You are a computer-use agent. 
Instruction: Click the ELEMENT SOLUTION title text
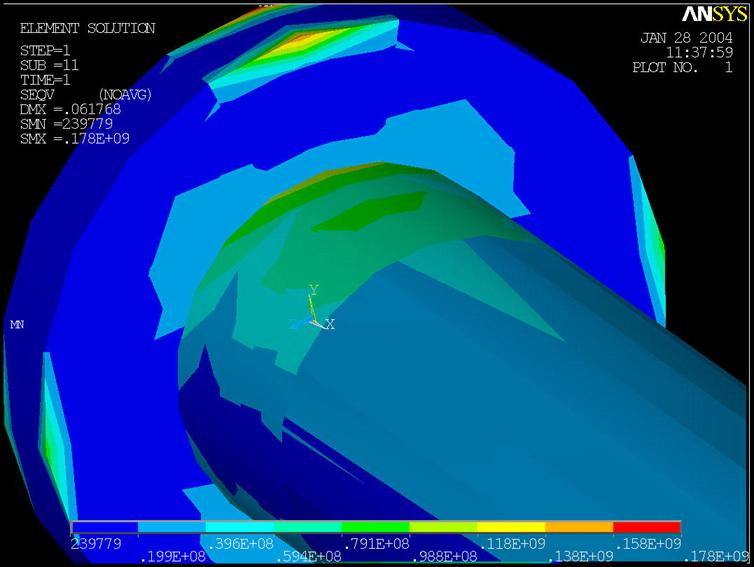88,28
